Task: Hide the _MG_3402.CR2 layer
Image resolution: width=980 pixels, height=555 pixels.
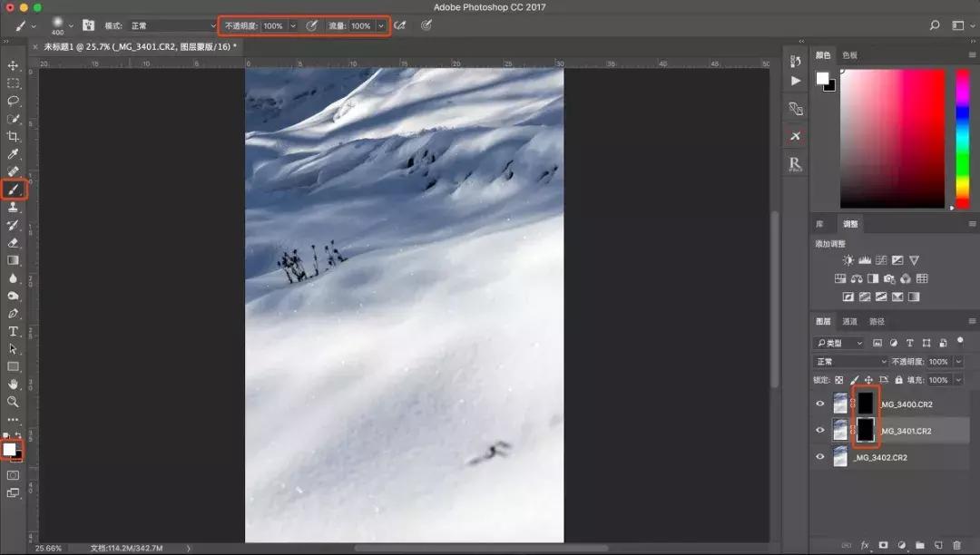Action: click(x=820, y=457)
